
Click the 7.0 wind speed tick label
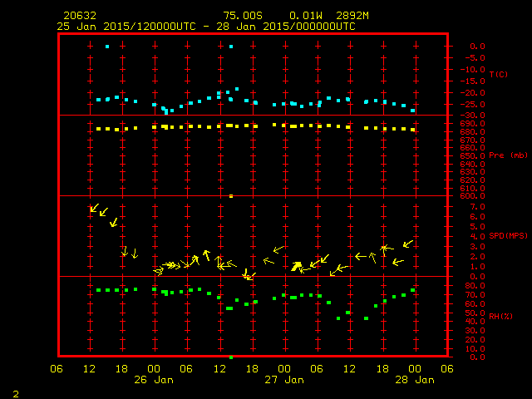[478, 207]
